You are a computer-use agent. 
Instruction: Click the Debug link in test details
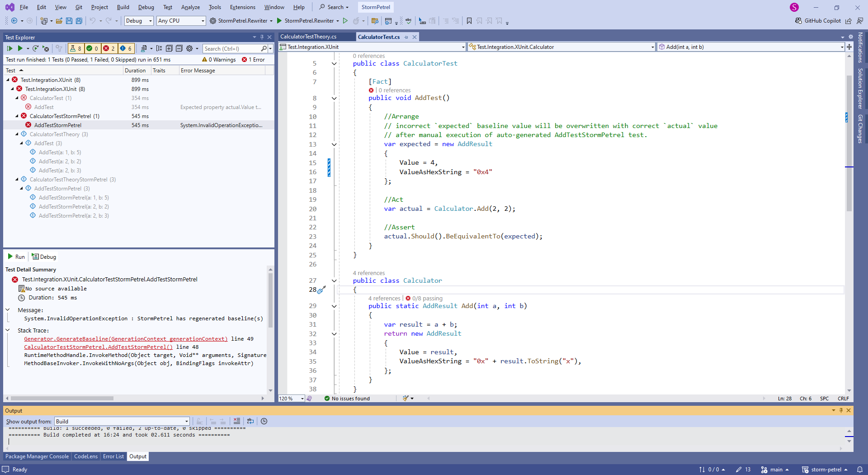pos(44,256)
